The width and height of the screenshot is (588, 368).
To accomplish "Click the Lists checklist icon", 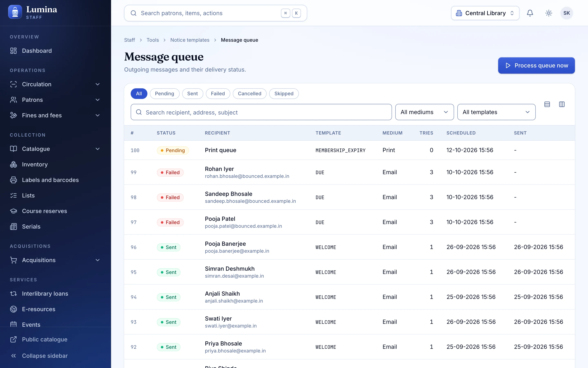I will click(x=13, y=195).
